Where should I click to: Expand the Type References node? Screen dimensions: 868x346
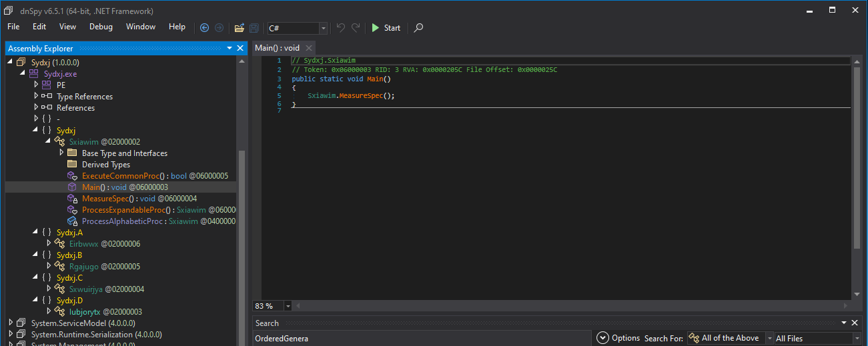37,97
